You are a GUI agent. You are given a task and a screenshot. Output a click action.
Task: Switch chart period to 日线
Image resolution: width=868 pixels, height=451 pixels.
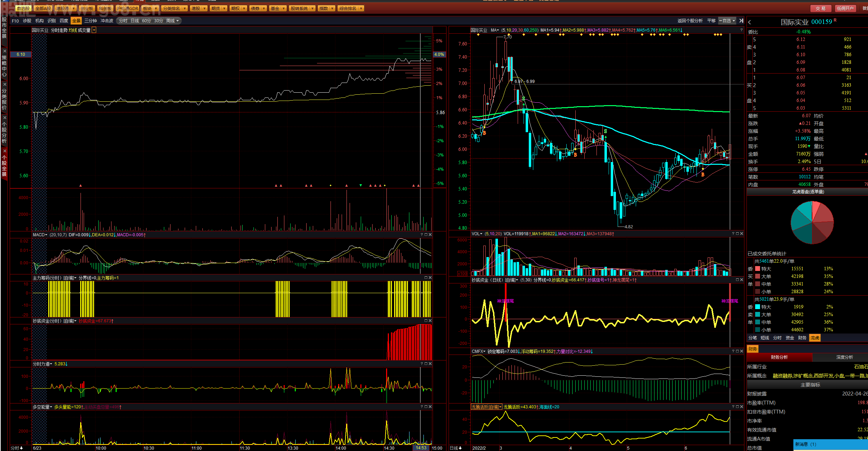(135, 21)
